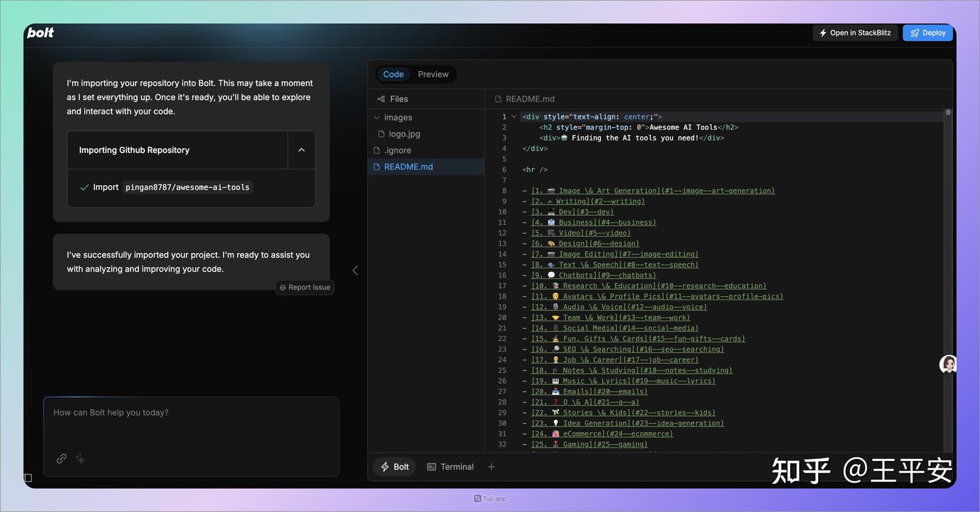980x512 pixels.
Task: Click the '[14. Social Media]' code line
Action: click(x=615, y=328)
